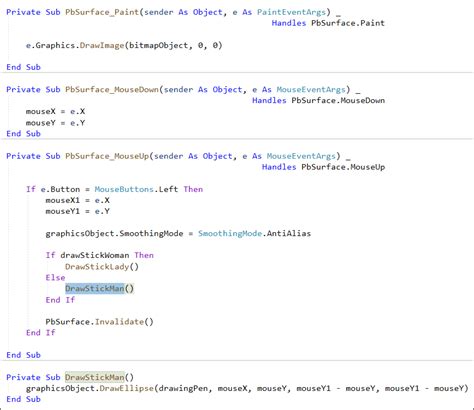Click Handles PbSurface.MouseUp clause
Image resolution: width=474 pixels, height=410 pixels.
[x=323, y=167]
